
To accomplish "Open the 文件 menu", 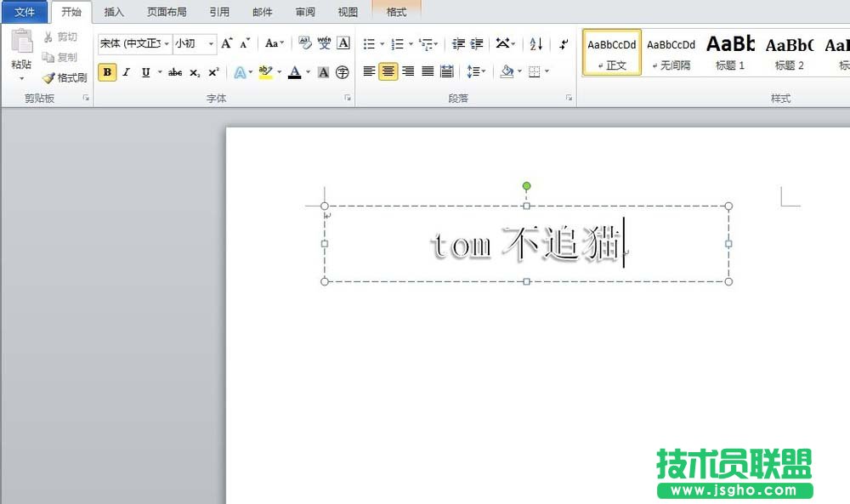I will 25,11.
